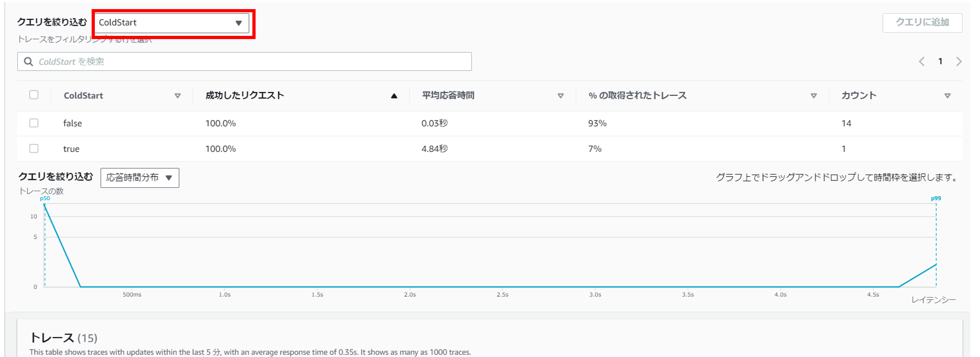Click the p50 marker on the graph
Viewport: 980px width, 357px height.
45,199
